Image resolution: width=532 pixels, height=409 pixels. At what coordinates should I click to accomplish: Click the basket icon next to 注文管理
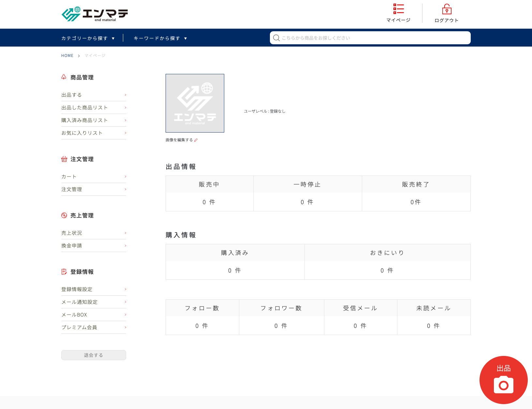tap(64, 159)
